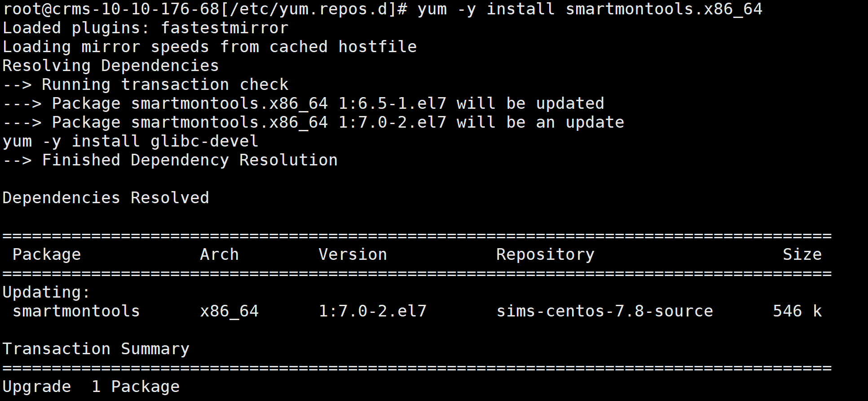Click the version '1:6.5-1.el7' in the 'will be updated' line
Screen dimensions: 868x401
(392, 104)
